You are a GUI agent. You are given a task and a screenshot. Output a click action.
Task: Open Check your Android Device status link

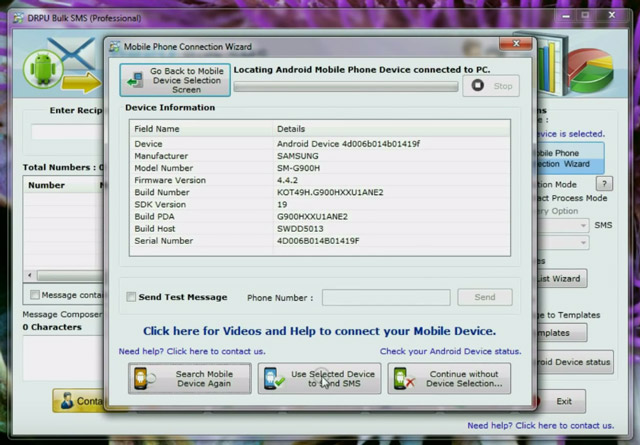point(451,351)
